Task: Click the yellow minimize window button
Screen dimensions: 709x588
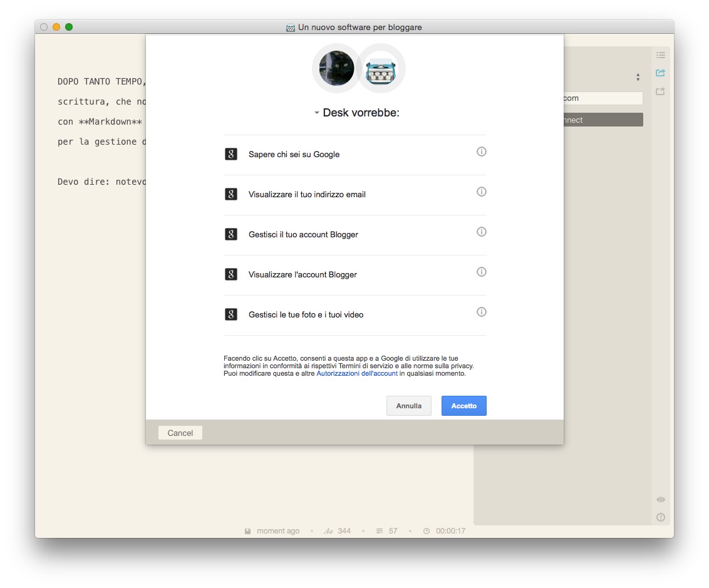Action: [56, 27]
